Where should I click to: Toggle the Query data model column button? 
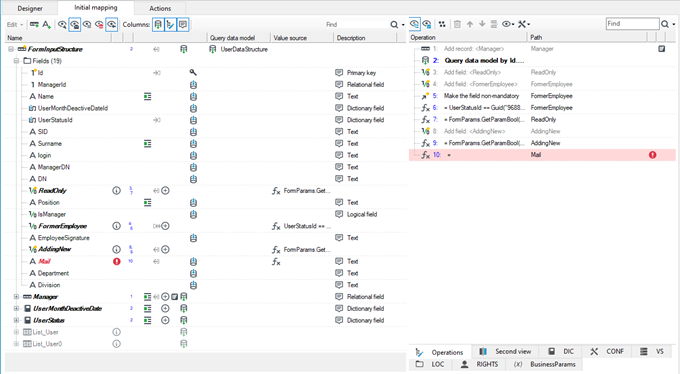[x=158, y=25]
